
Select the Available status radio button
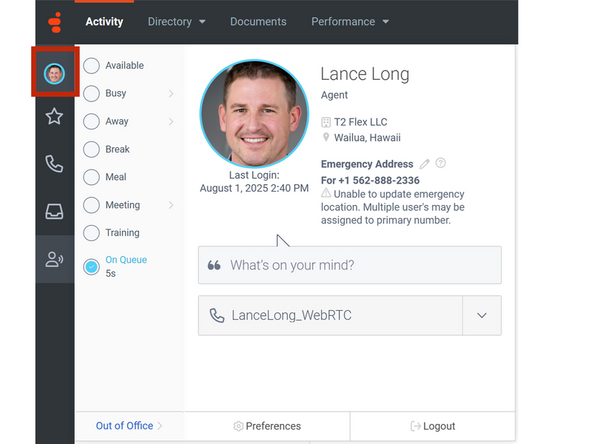91,66
